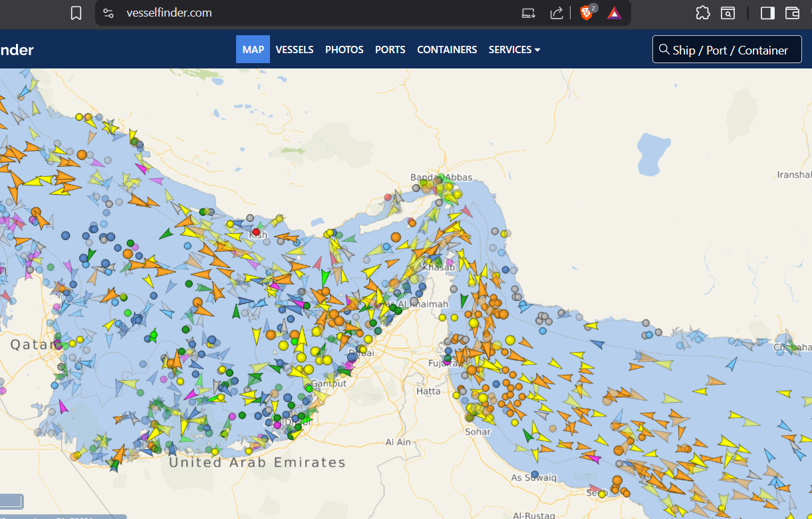
Task: Click the Hatta map label
Action: (x=428, y=391)
